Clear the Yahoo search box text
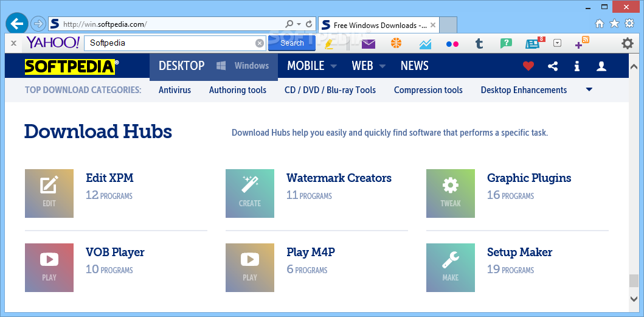 [x=260, y=43]
